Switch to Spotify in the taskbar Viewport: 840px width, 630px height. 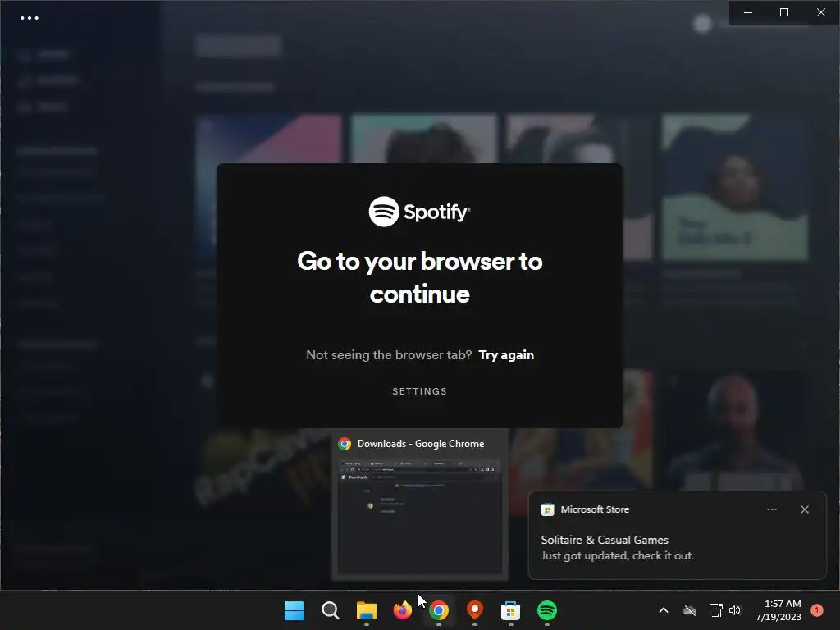point(547,610)
